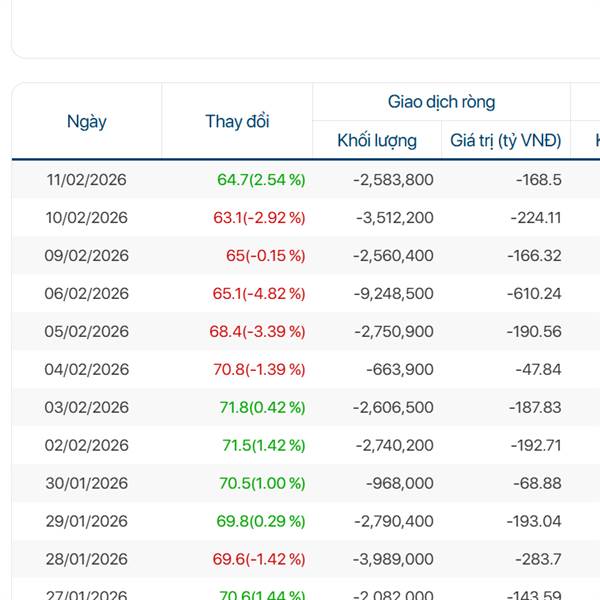Click the 03/02/2026 date cell
Viewport: 600px width, 600px height.
[87, 408]
